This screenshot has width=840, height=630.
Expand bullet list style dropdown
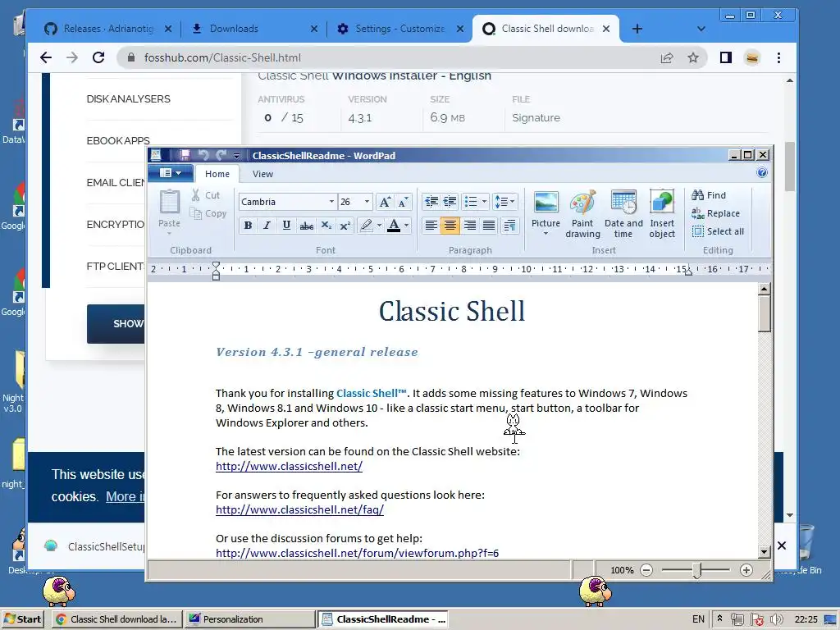pos(484,202)
